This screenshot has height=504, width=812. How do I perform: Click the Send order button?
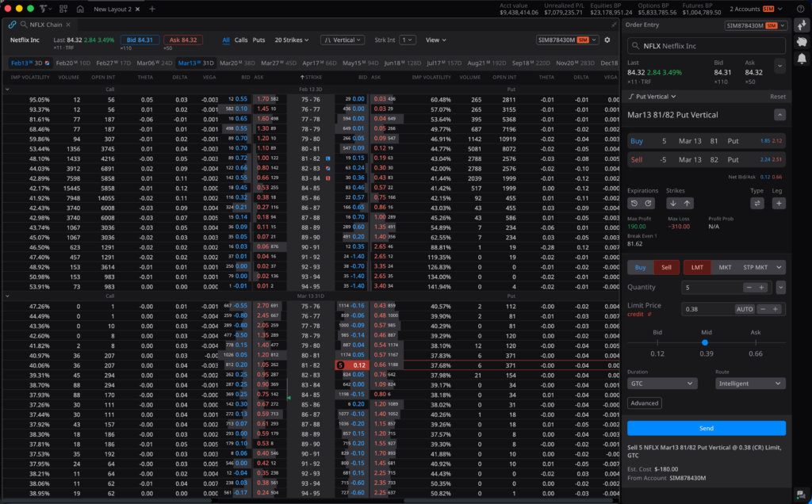tap(705, 427)
